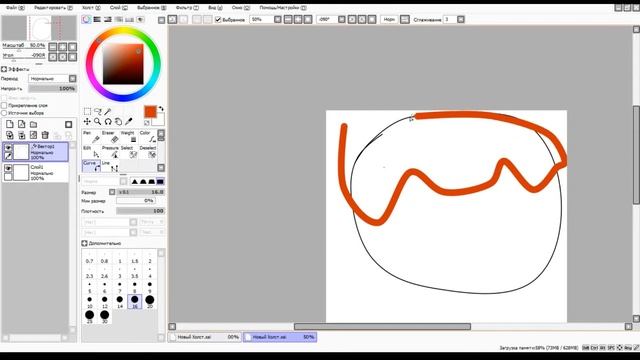Open the zoom 50% dropdown in toolbar
This screenshot has width=640, height=360.
tap(278, 20)
